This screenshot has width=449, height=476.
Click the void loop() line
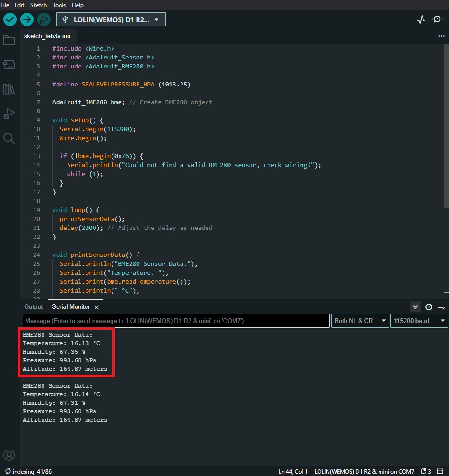point(76,210)
